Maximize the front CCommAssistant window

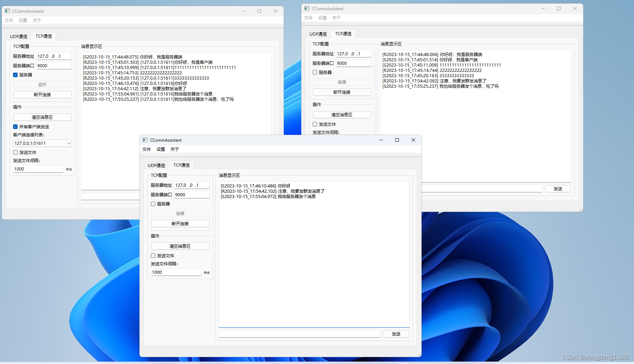pos(397,140)
